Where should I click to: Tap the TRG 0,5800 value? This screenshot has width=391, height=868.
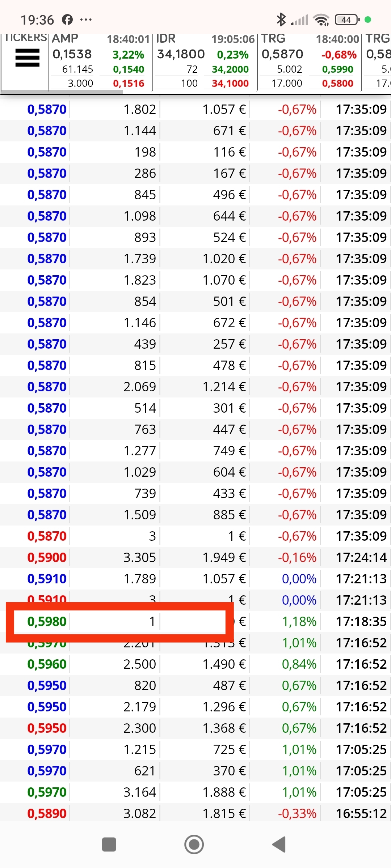337,84
